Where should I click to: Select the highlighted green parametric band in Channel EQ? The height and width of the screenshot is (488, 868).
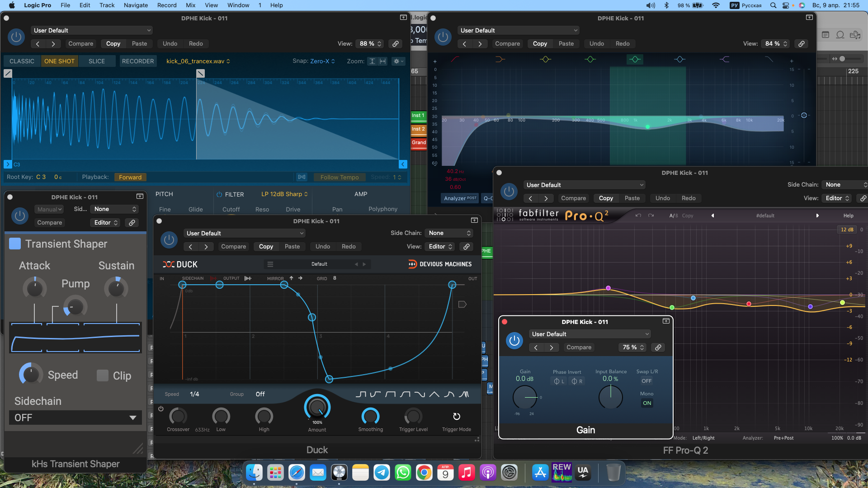[635, 59]
